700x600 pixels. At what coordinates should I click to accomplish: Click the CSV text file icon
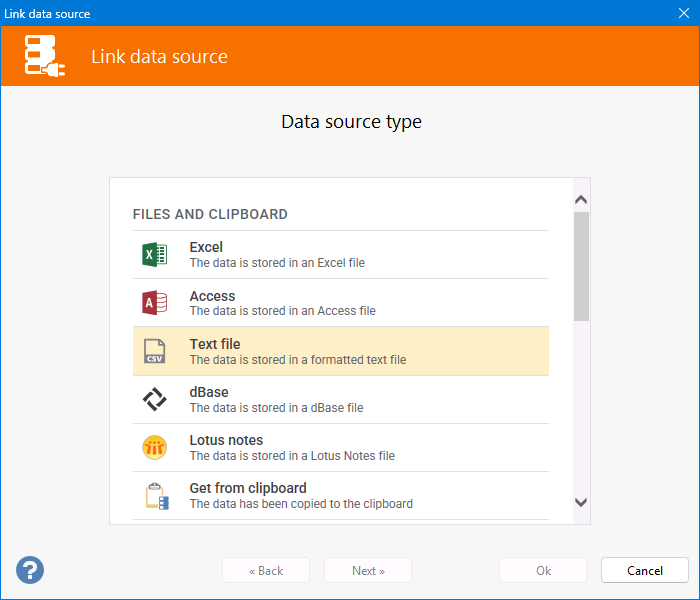(154, 351)
